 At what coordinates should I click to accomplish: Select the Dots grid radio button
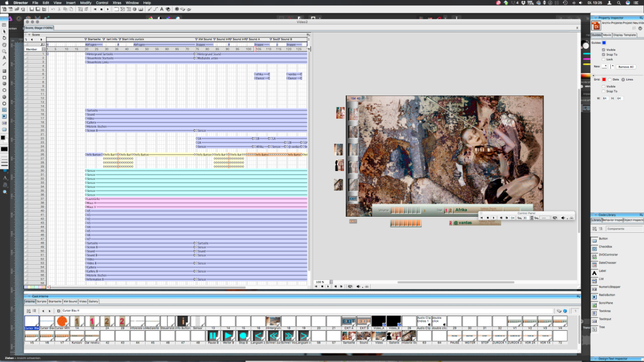610,79
